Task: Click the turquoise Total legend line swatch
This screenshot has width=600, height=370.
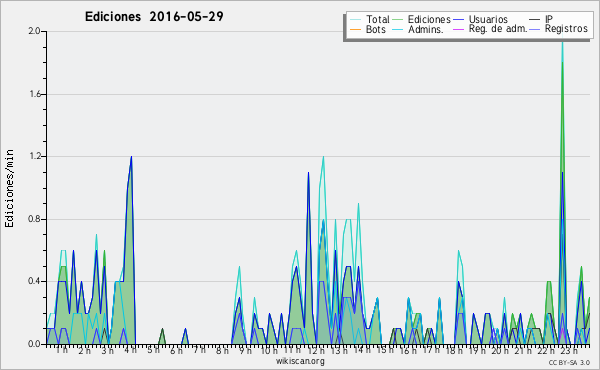Action: coord(355,20)
